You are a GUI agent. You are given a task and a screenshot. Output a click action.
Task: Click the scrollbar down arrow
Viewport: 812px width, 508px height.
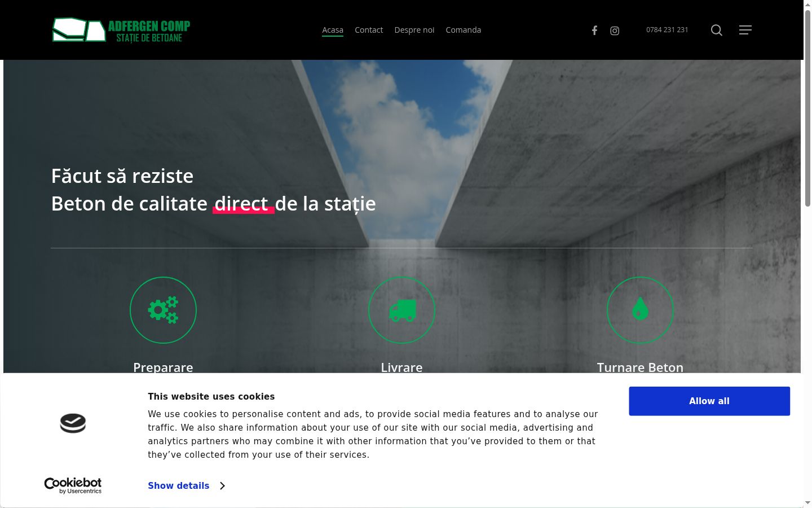(x=807, y=503)
